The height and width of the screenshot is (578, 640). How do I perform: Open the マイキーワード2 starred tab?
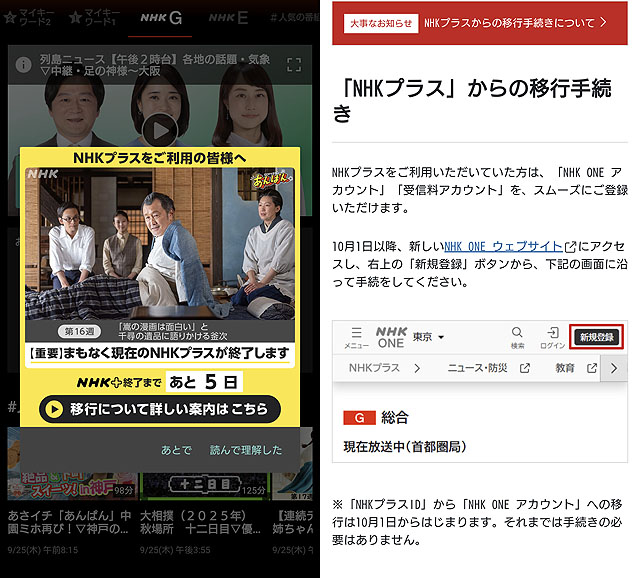pos(29,18)
